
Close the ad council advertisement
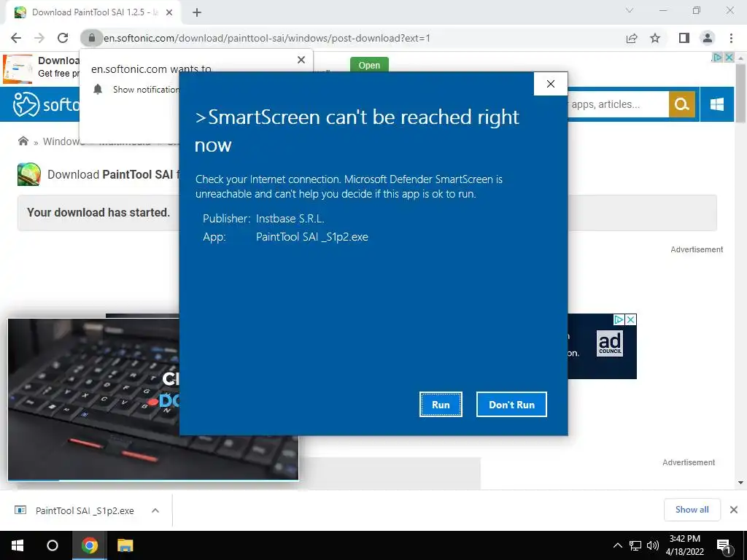pos(630,319)
